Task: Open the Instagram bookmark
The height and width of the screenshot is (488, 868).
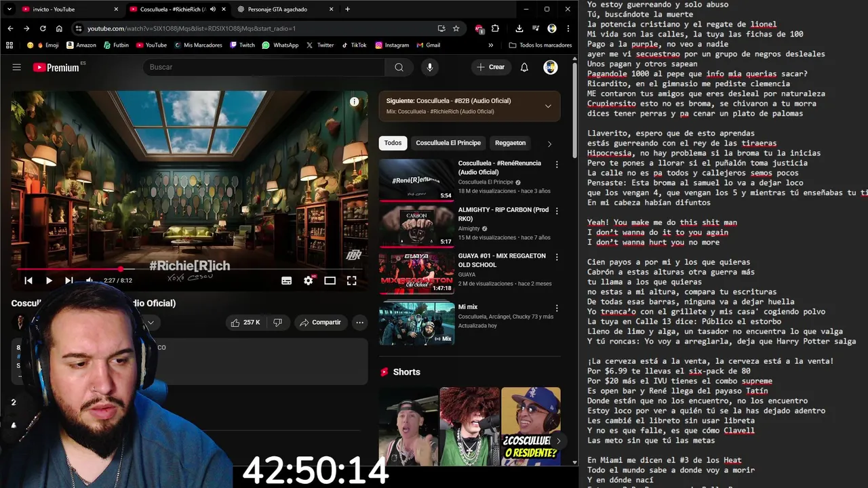Action: (392, 45)
